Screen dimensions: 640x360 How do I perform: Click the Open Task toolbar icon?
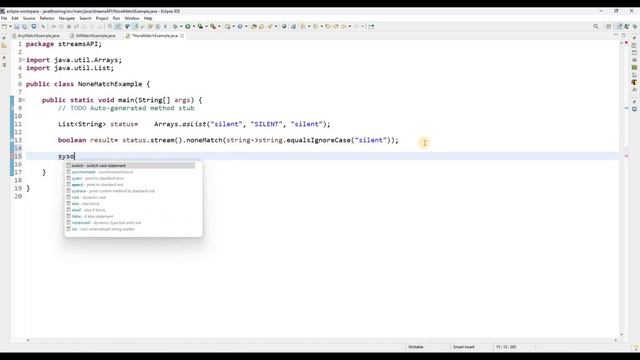(x=261, y=27)
